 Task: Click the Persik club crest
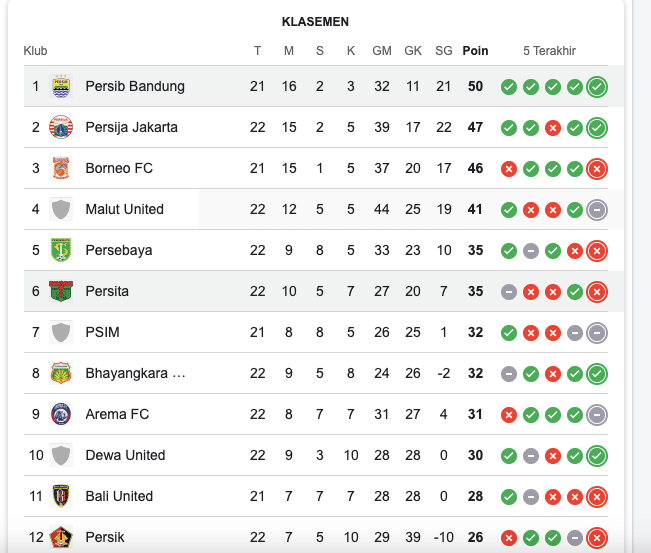coord(61,537)
